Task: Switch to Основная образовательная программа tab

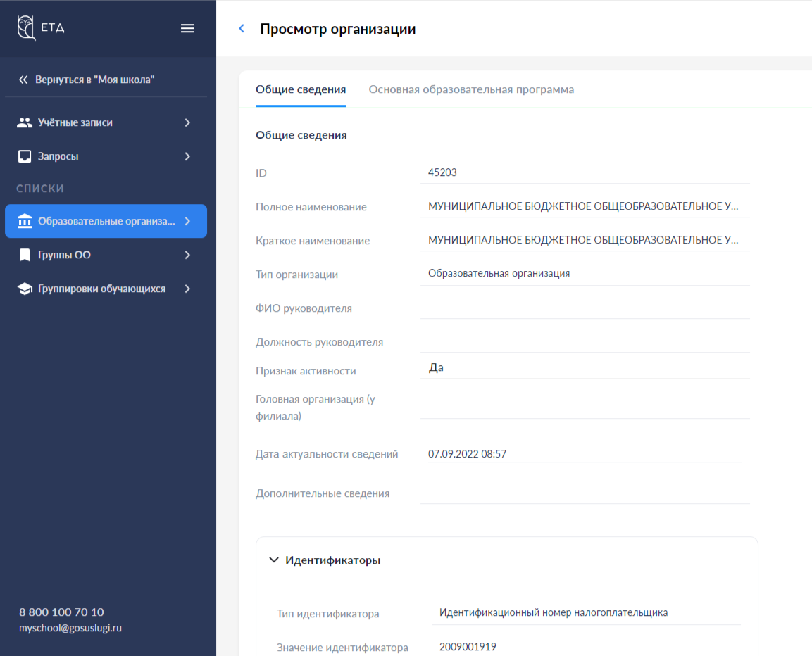Action: click(x=471, y=89)
